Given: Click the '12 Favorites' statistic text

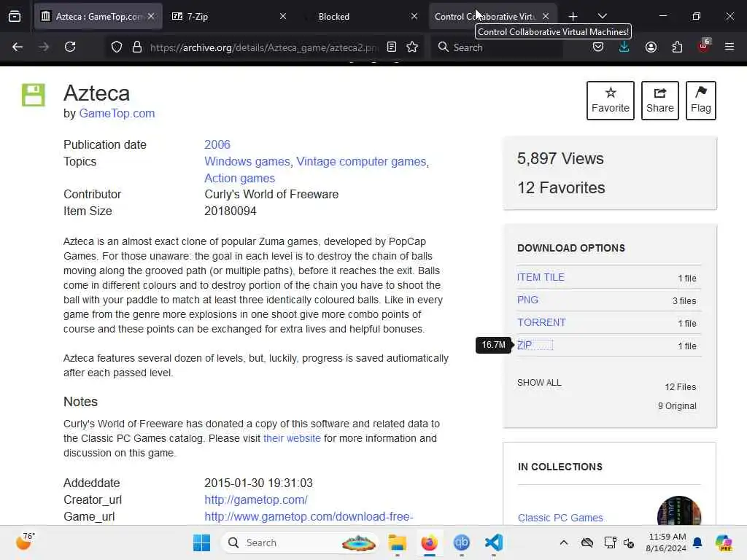Looking at the screenshot, I should point(561,187).
